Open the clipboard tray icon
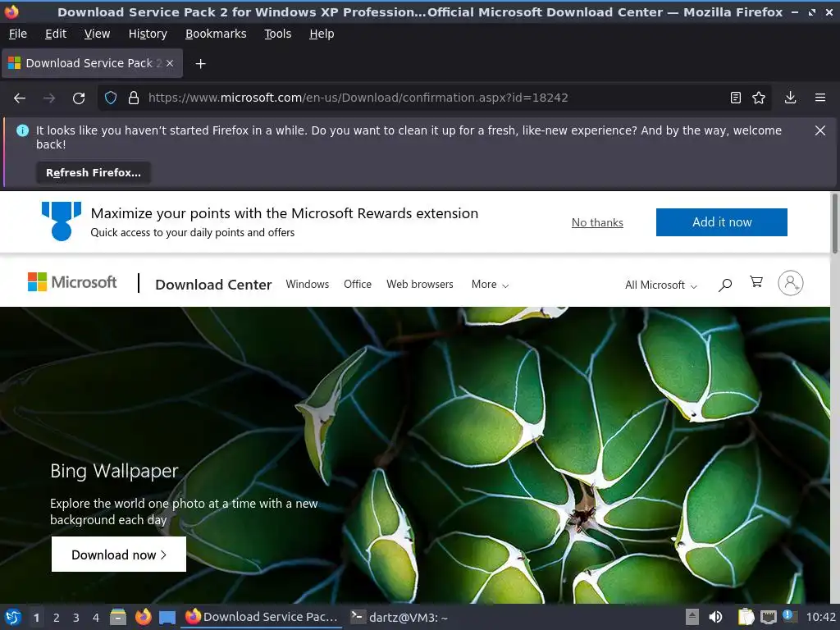Screen dimensions: 840x630 746,617
